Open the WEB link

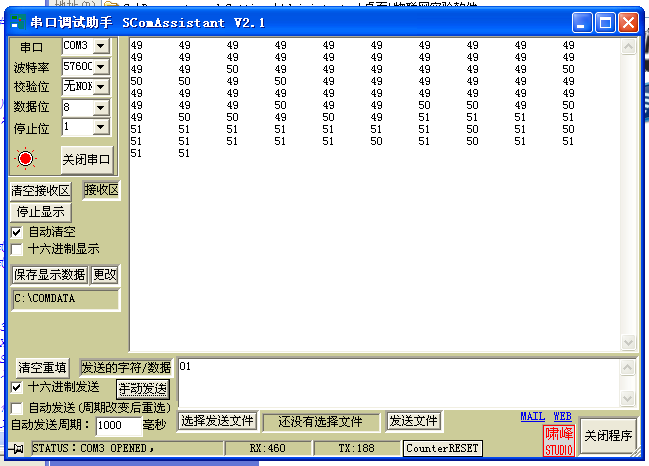562,416
